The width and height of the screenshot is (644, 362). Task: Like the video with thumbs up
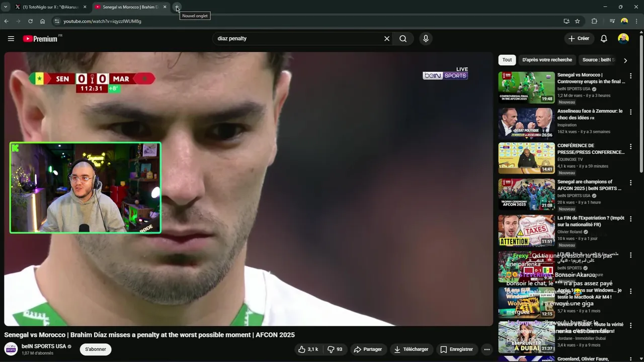point(308,349)
